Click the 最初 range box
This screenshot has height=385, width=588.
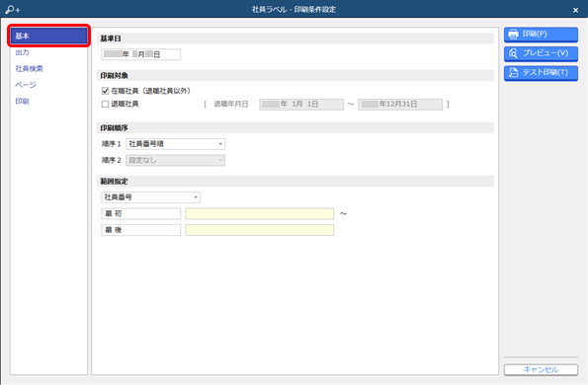click(x=140, y=213)
